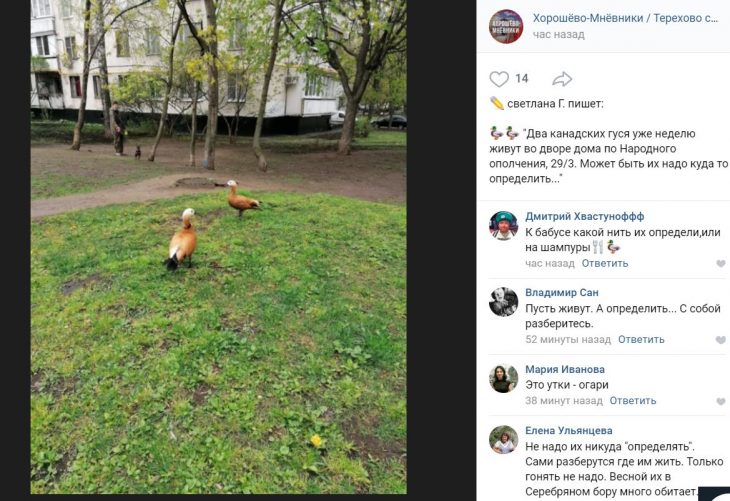Viewport: 730px width, 501px height.
Task: Click the like count 14
Action: click(521, 78)
